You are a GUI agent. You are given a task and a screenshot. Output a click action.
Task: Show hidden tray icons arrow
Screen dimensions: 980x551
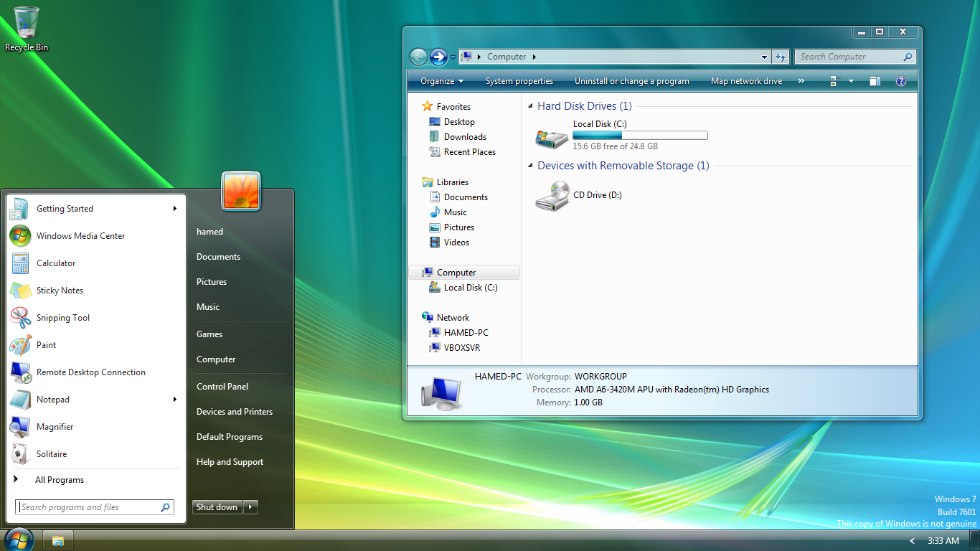[x=913, y=541]
